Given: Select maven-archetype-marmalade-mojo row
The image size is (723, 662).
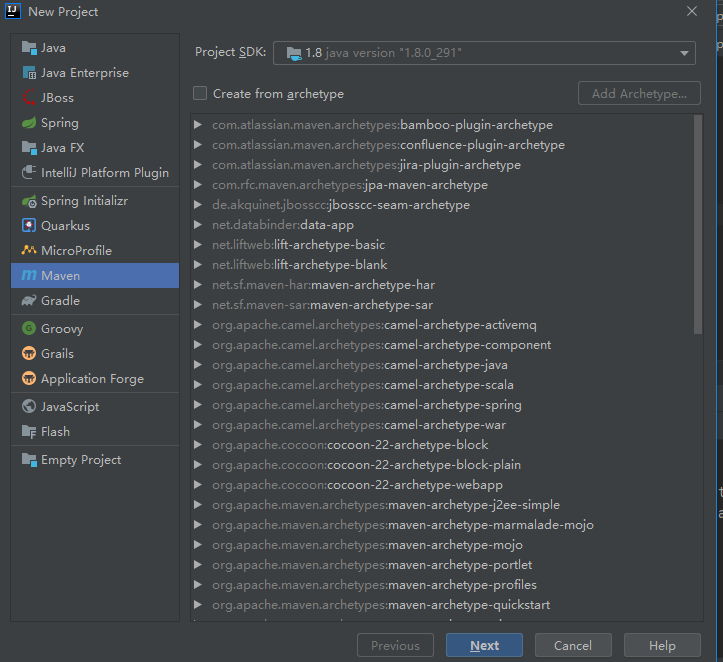Looking at the screenshot, I should point(443,525).
